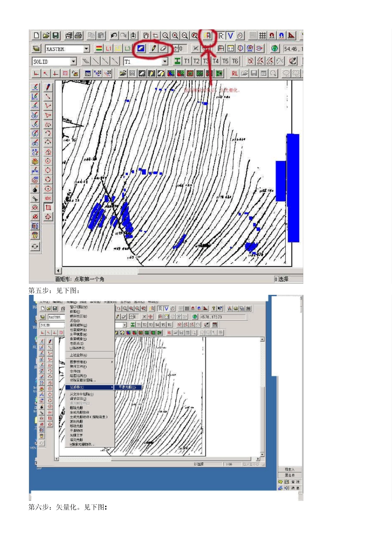Toggle the T1 text style button
This screenshot has width=392, height=555.
187,61
